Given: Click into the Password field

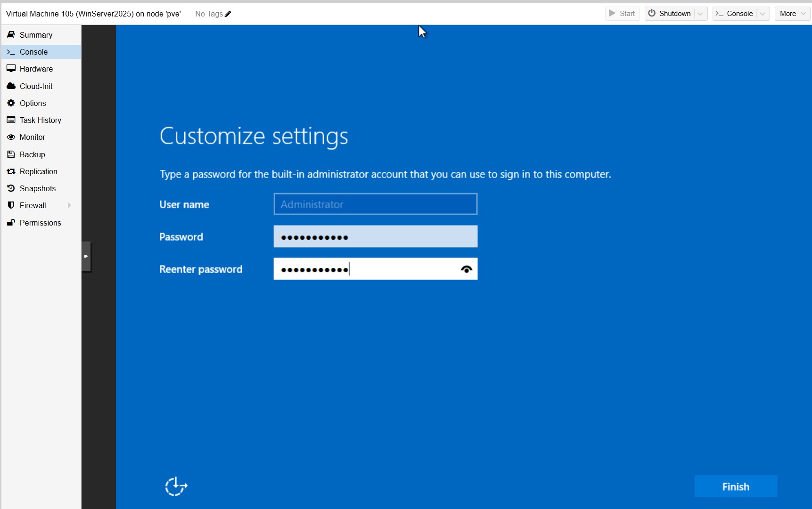Looking at the screenshot, I should (375, 237).
